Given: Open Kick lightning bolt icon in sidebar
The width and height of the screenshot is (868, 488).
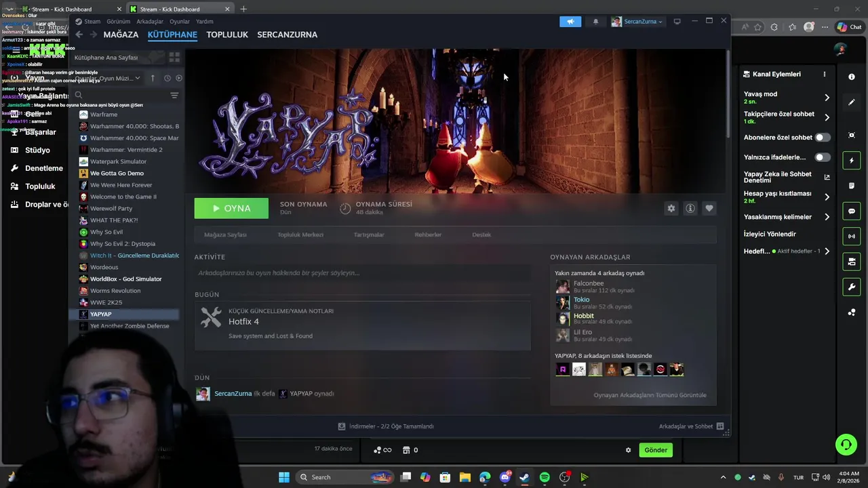Looking at the screenshot, I should tap(852, 161).
